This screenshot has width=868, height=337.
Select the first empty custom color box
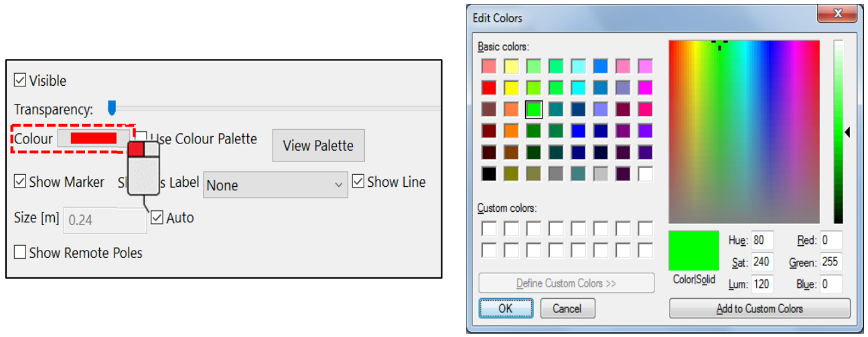coord(490,228)
